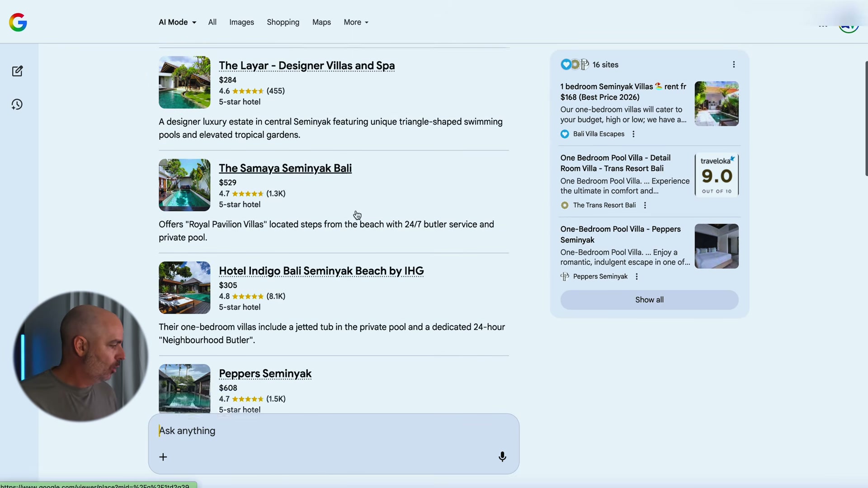Image resolution: width=868 pixels, height=488 pixels.
Task: Open more options for Bali Villa Escapes
Action: (633, 134)
